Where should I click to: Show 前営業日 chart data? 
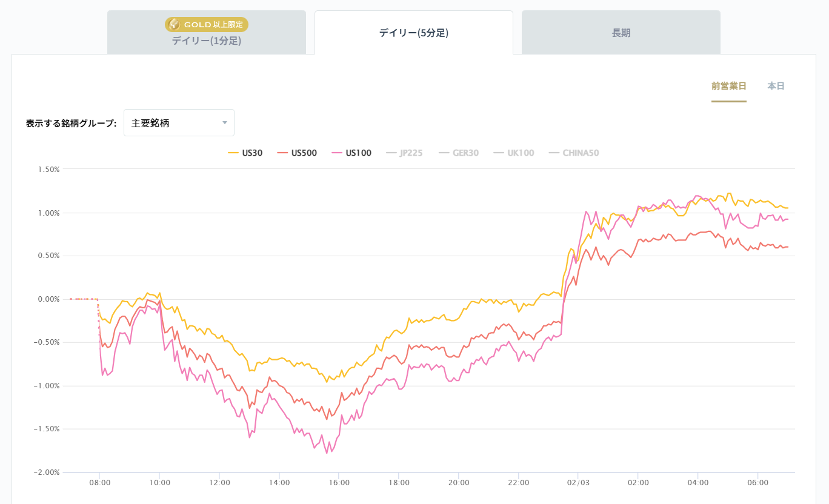[x=729, y=86]
